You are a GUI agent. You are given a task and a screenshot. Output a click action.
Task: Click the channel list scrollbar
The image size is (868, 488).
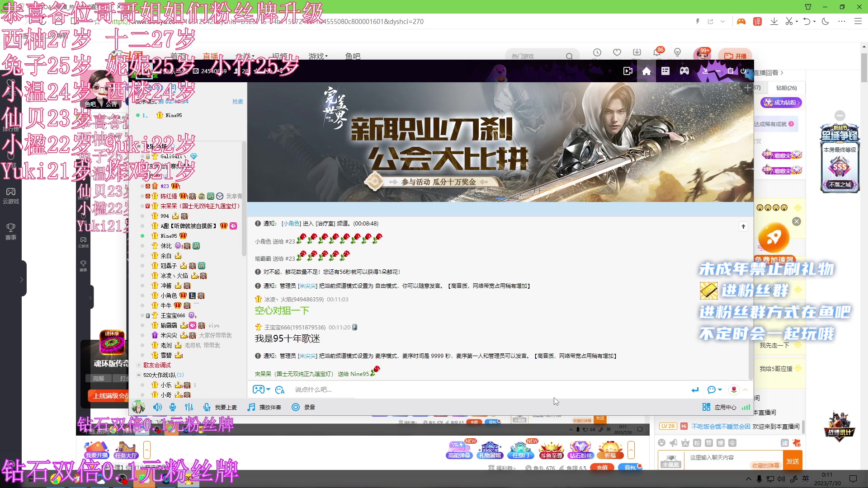click(244, 199)
